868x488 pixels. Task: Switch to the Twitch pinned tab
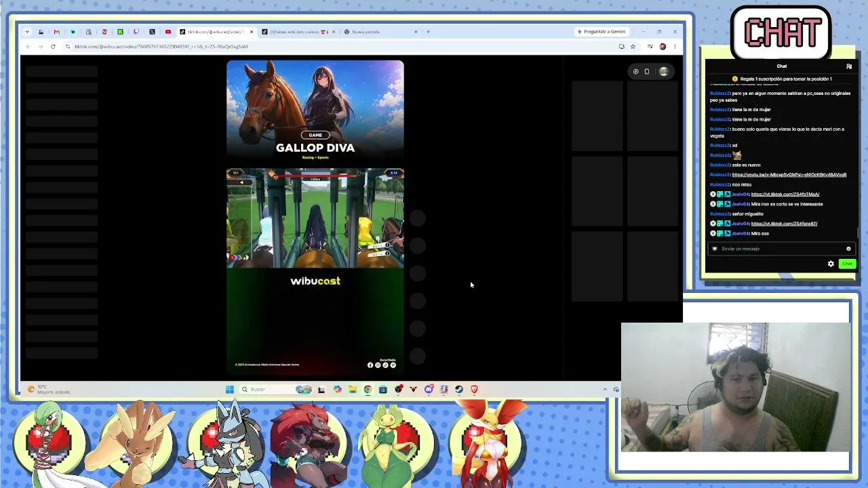click(x=136, y=32)
